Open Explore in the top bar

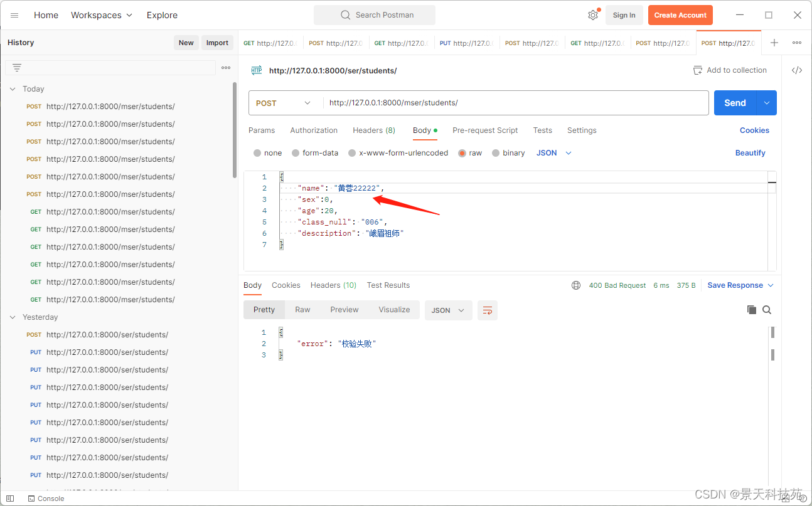point(162,15)
